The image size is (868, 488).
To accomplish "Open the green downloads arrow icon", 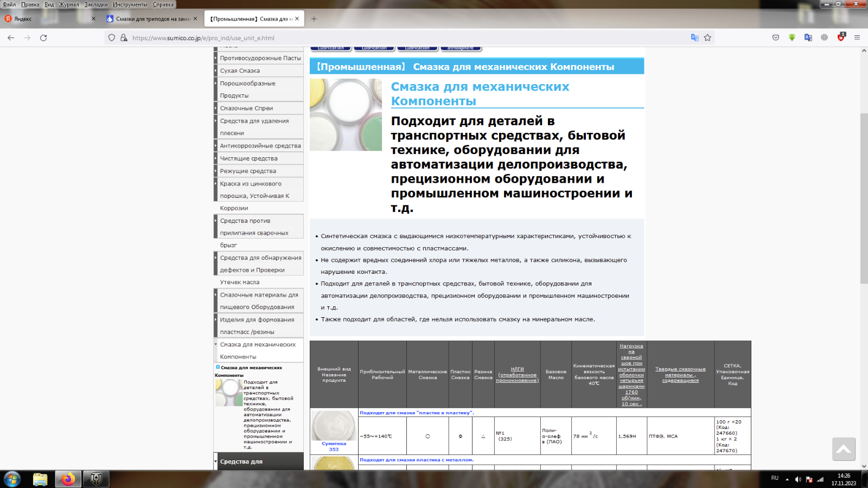I will [x=792, y=38].
